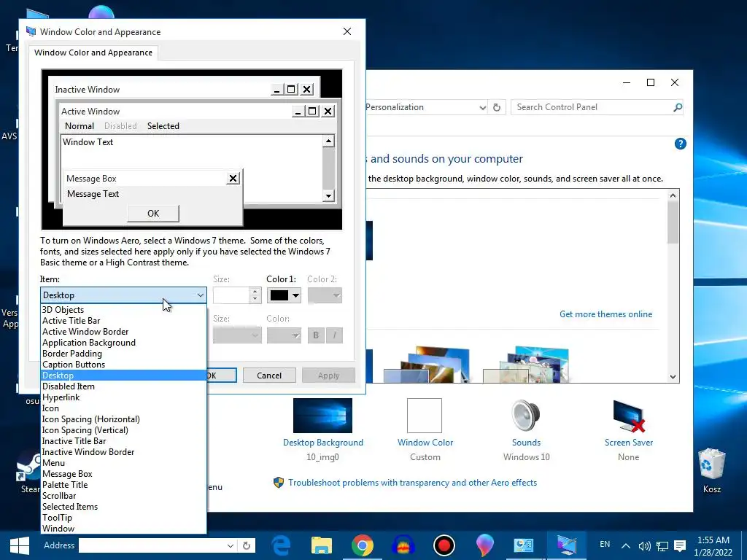
Task: Click the OK button in preview message box
Action: (153, 214)
